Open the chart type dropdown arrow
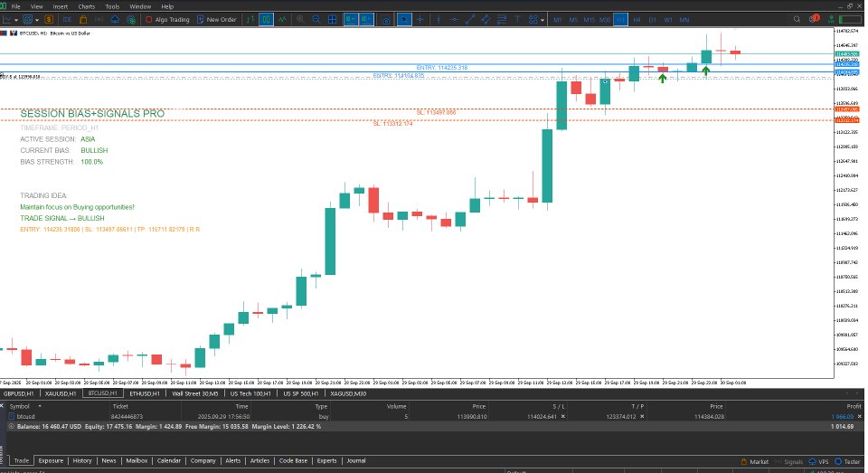 click(16, 19)
